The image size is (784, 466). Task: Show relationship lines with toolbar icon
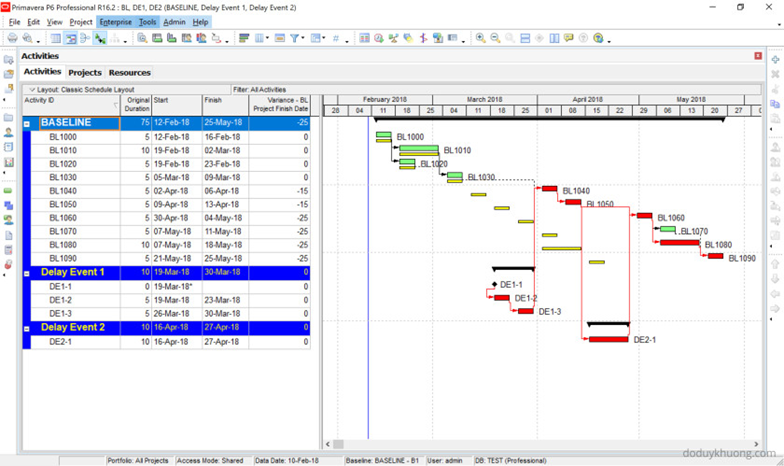tap(100, 38)
